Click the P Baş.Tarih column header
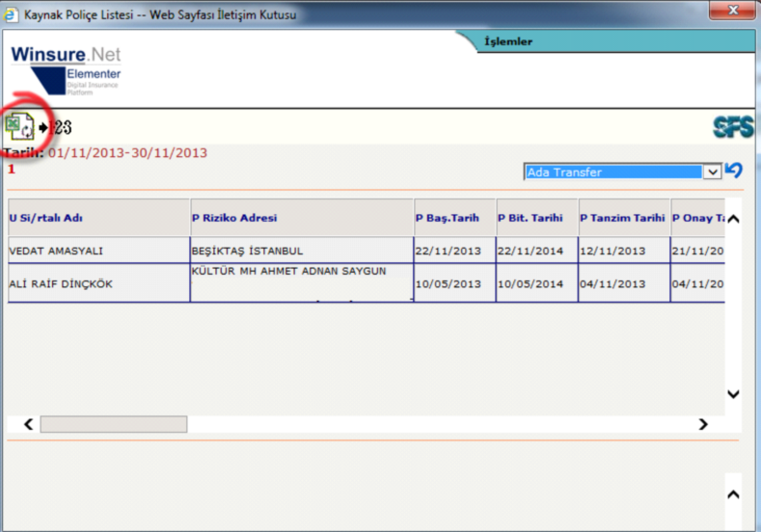Image resolution: width=761 pixels, height=532 pixels. coord(447,218)
